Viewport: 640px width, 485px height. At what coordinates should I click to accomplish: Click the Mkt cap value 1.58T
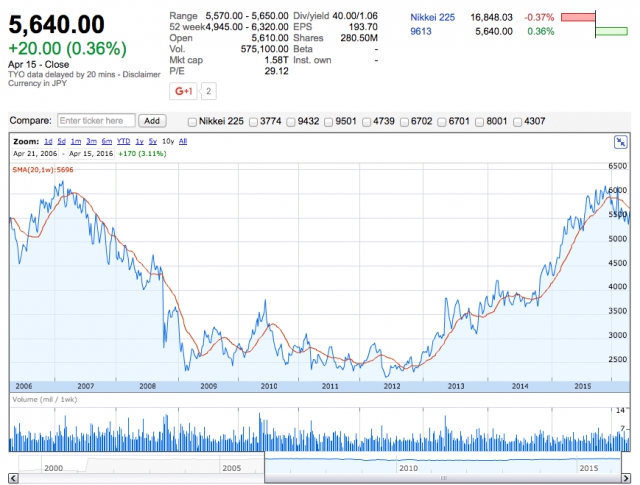coord(276,60)
